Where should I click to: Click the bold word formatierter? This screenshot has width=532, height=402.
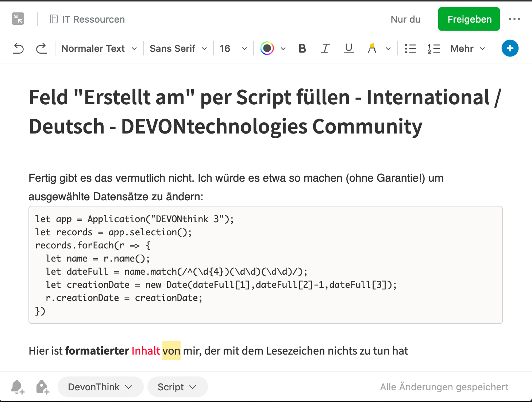[x=97, y=351]
